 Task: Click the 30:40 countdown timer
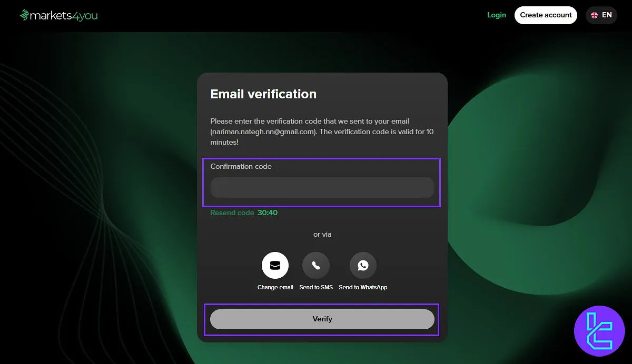point(268,213)
